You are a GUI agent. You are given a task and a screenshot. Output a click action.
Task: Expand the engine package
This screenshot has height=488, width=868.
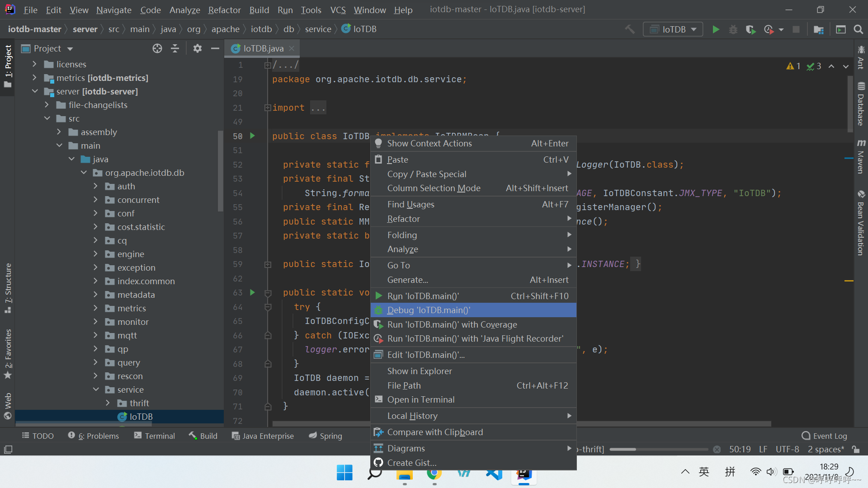(x=95, y=254)
